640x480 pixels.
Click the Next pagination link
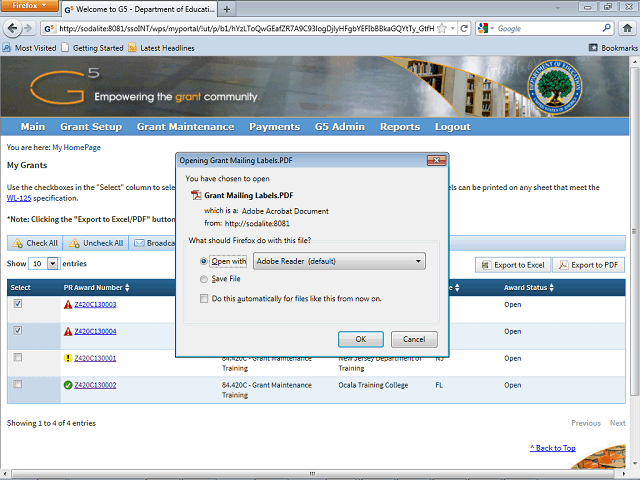pyautogui.click(x=618, y=423)
